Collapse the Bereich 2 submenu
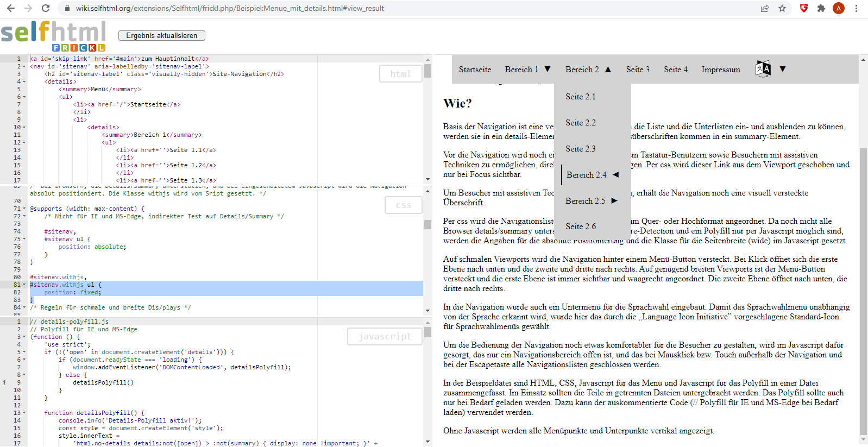The image size is (868, 447). [588, 70]
